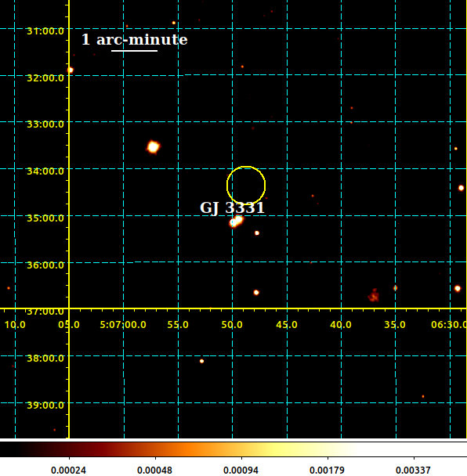Click the large bright source near 33:30 declination

(x=153, y=147)
